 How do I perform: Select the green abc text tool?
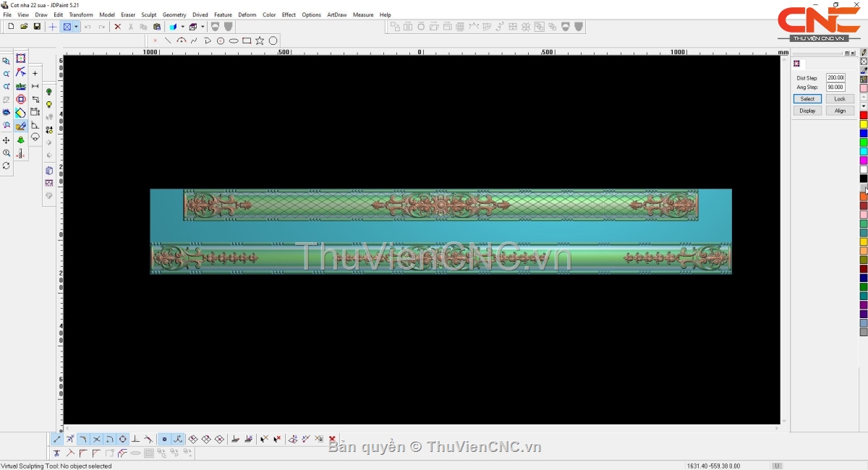point(20,86)
